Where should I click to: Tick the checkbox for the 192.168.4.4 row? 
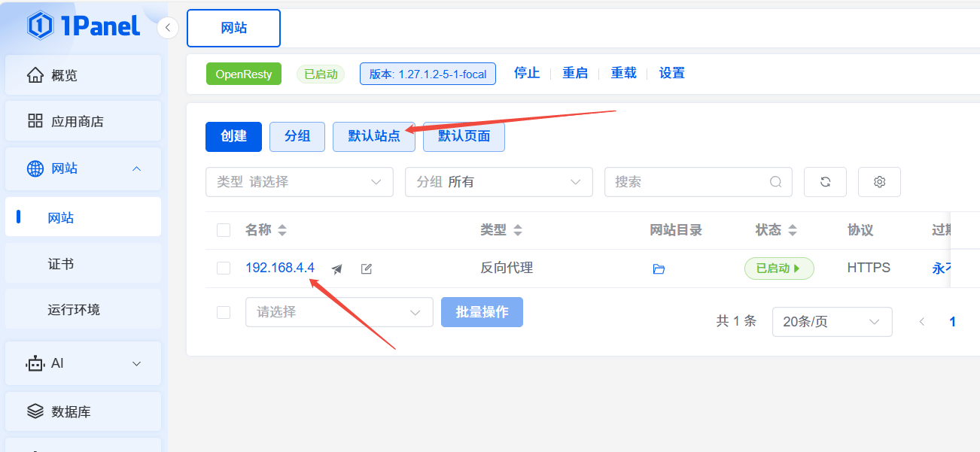224,268
